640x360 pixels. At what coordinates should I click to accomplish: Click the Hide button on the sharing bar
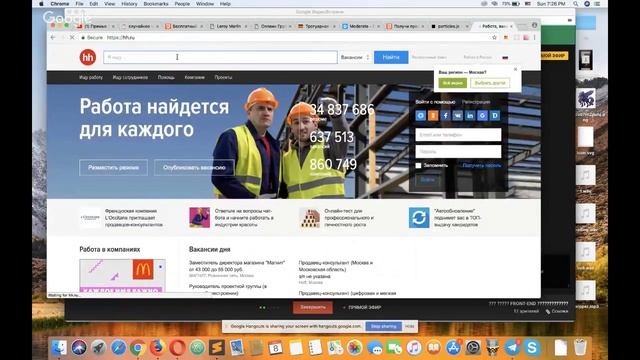[410, 326]
